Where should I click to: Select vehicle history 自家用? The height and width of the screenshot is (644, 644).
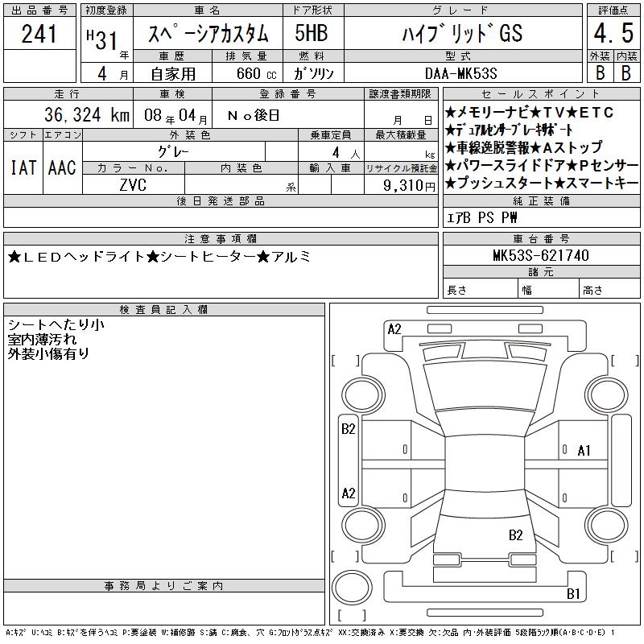point(173,74)
